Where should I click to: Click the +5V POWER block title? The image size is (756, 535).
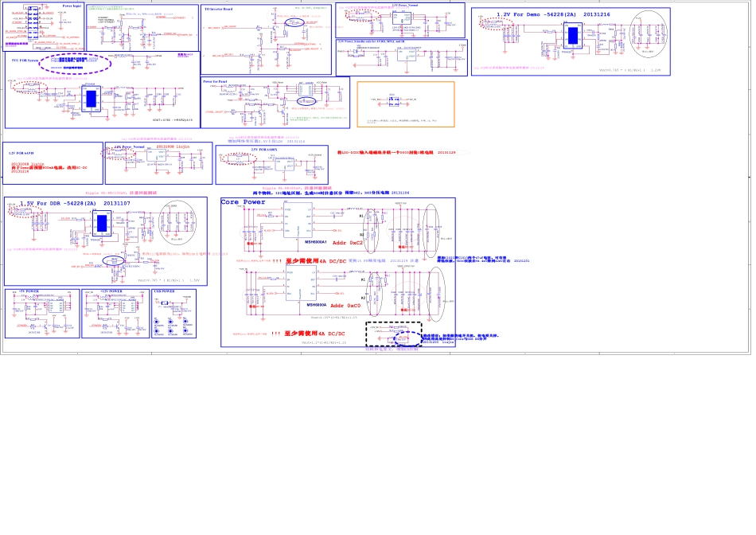[x=28, y=292]
